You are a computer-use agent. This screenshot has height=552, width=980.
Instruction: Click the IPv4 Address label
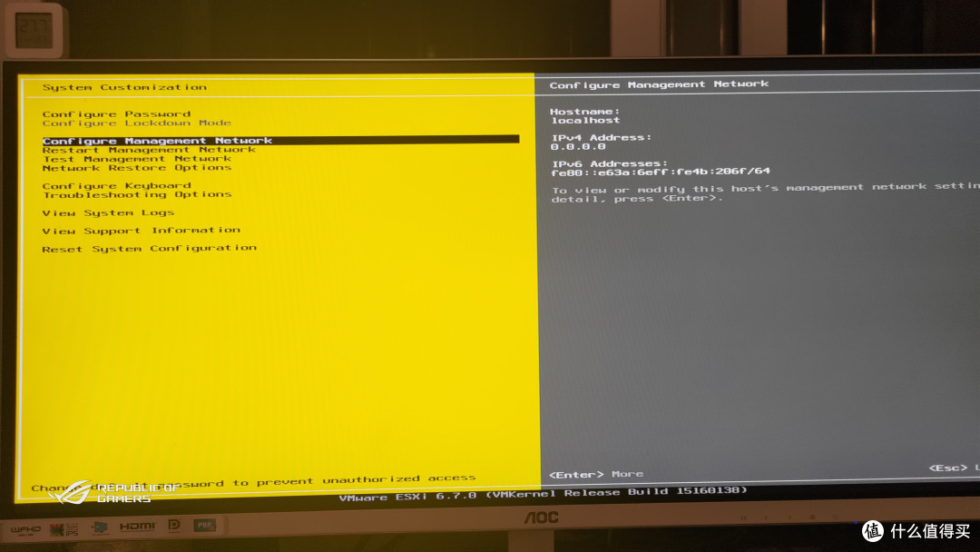(x=602, y=137)
